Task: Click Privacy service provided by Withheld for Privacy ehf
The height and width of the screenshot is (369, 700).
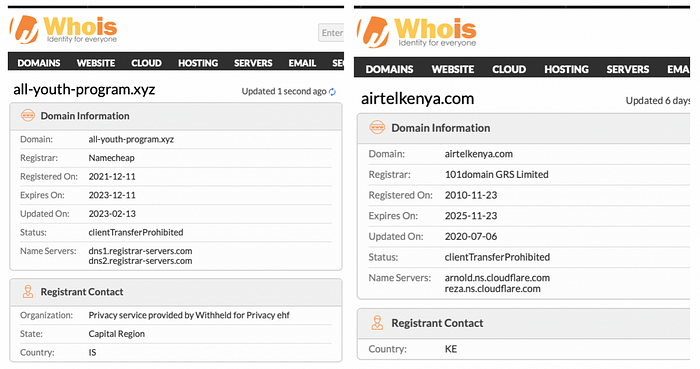Action: 189,315
